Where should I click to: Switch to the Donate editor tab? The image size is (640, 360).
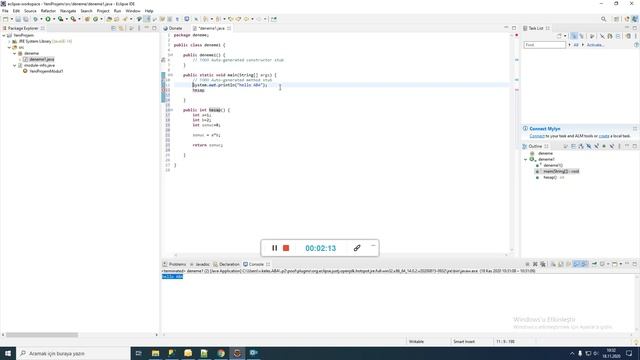tap(173, 28)
